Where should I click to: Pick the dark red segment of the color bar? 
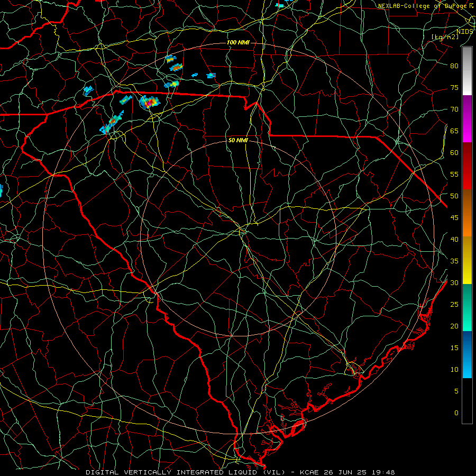tap(467, 166)
